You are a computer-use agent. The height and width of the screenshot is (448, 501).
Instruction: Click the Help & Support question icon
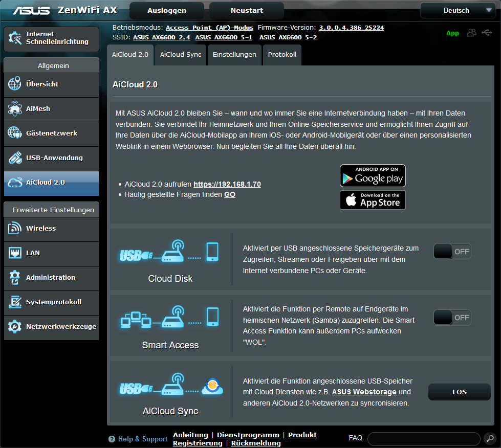[112, 439]
